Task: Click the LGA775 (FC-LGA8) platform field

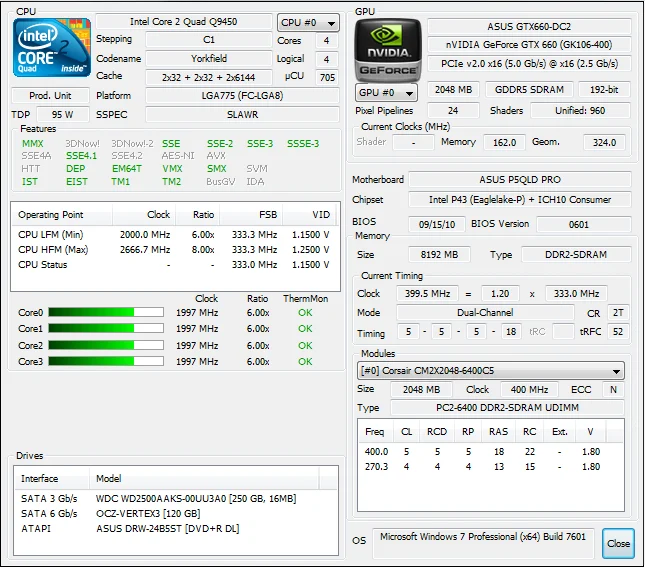Action: [x=242, y=95]
